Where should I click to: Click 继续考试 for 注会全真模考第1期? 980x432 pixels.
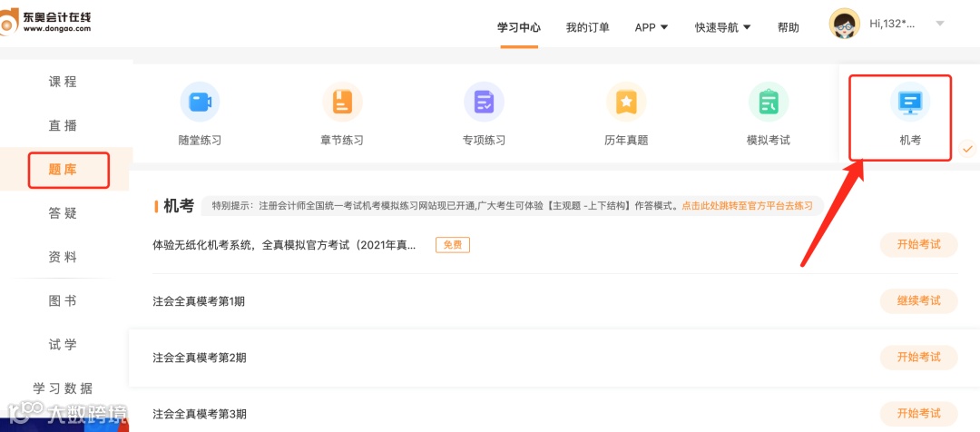pyautogui.click(x=918, y=300)
